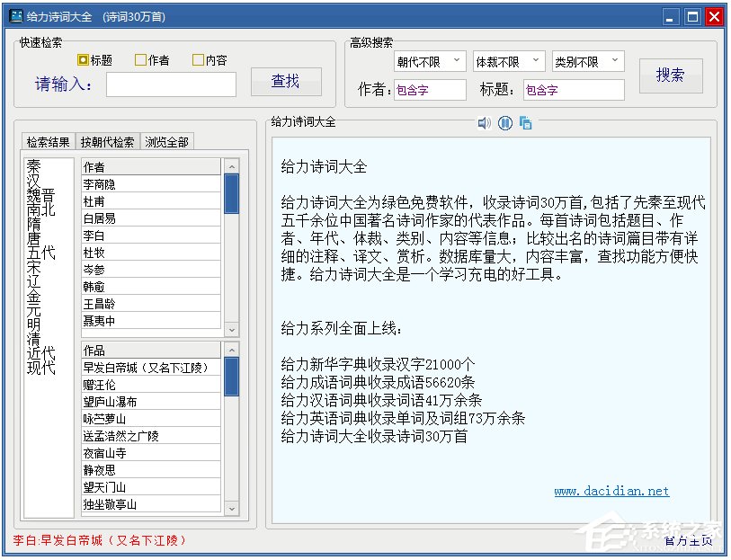Click the advanced 作者 input field

point(430,90)
